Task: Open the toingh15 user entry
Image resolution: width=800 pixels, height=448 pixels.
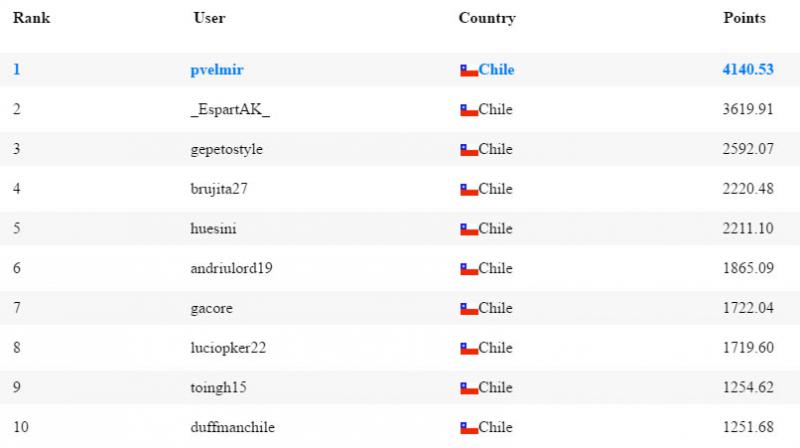Action: pyautogui.click(x=218, y=388)
